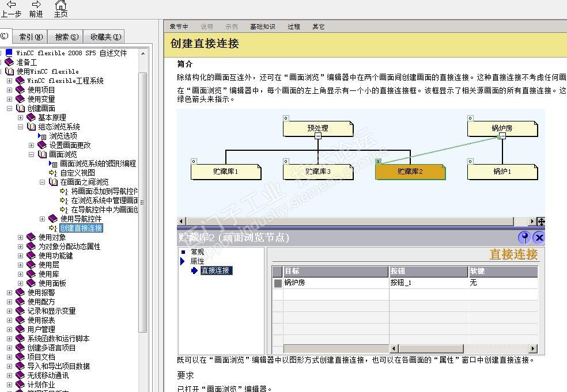
Task: Click the book icon beside 项目文档
Action: 20,357
